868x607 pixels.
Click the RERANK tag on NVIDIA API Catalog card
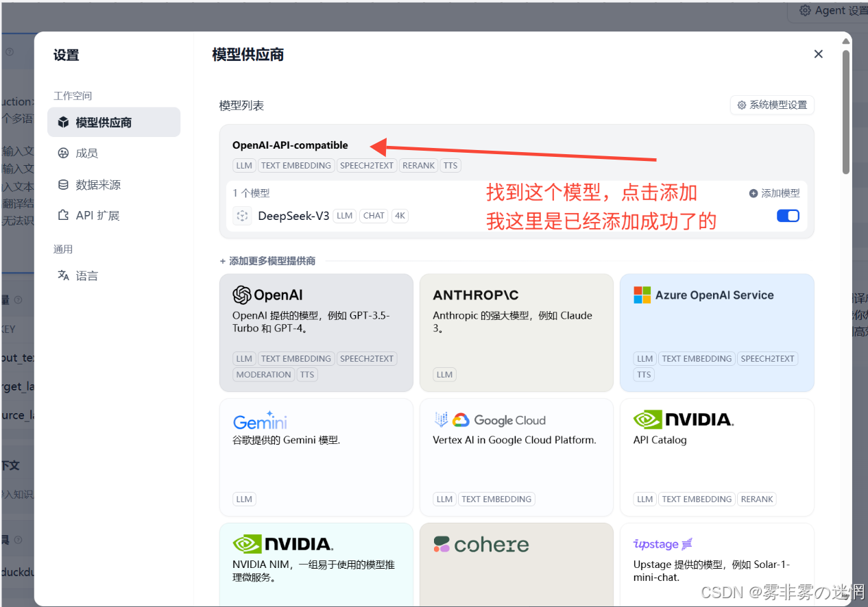(x=757, y=499)
